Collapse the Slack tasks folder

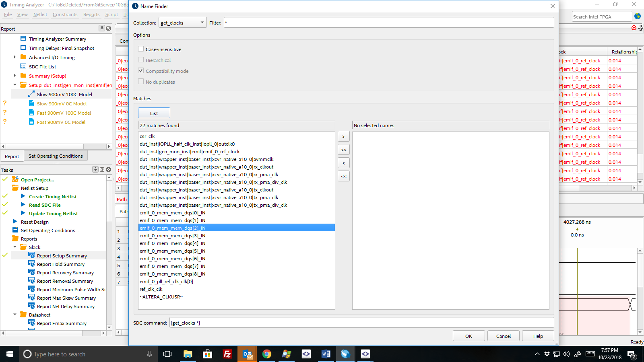[x=15, y=247]
